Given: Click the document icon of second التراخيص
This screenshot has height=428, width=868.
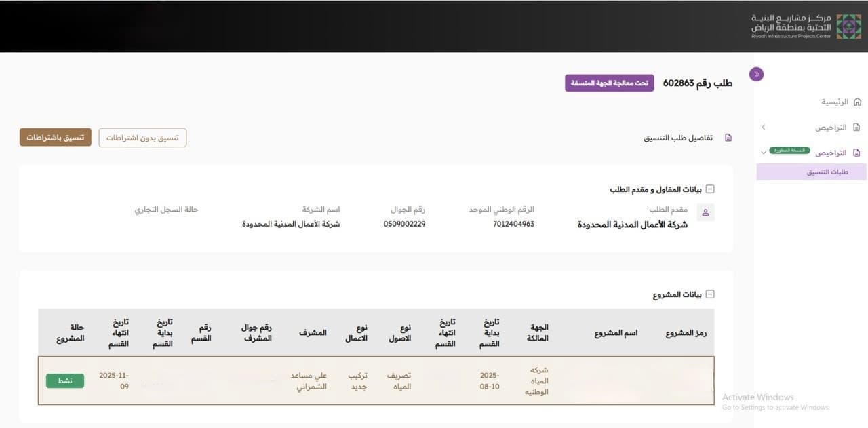Looking at the screenshot, I should (x=856, y=153).
